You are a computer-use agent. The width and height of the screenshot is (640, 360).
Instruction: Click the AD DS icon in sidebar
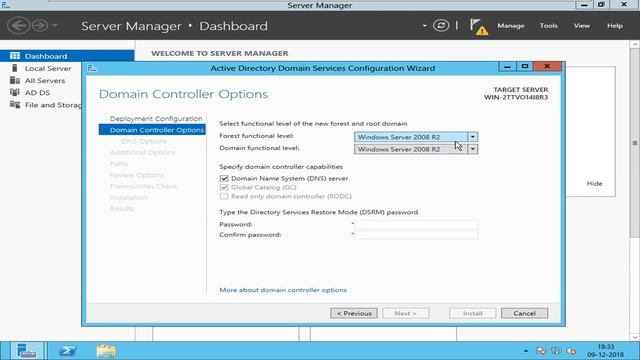click(x=15, y=93)
